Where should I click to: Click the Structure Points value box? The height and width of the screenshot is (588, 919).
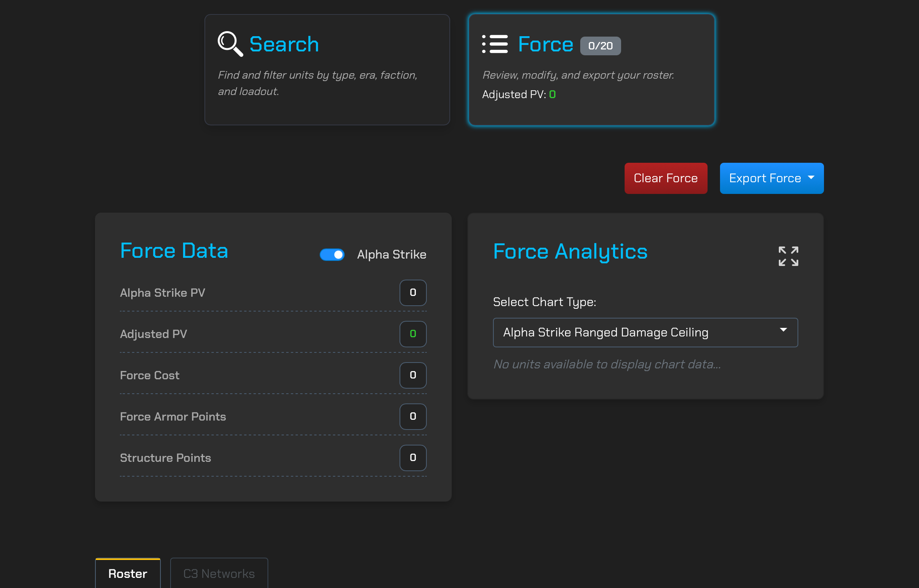pos(413,458)
